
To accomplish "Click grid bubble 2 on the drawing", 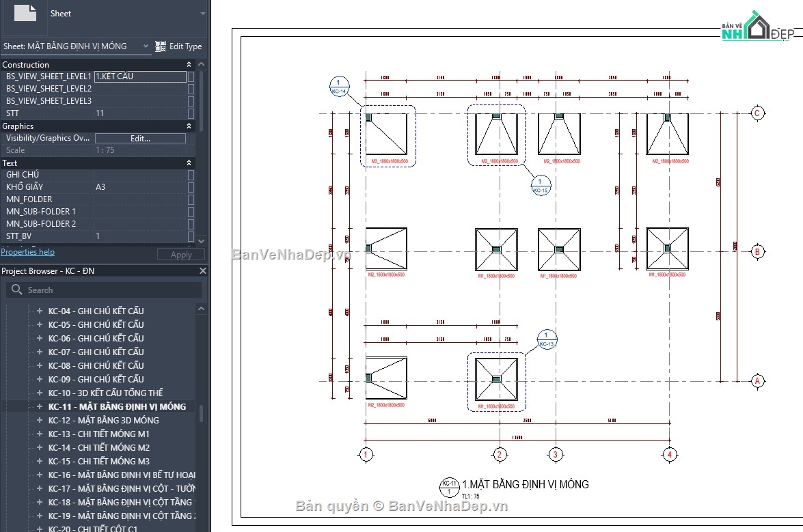I will (x=500, y=454).
